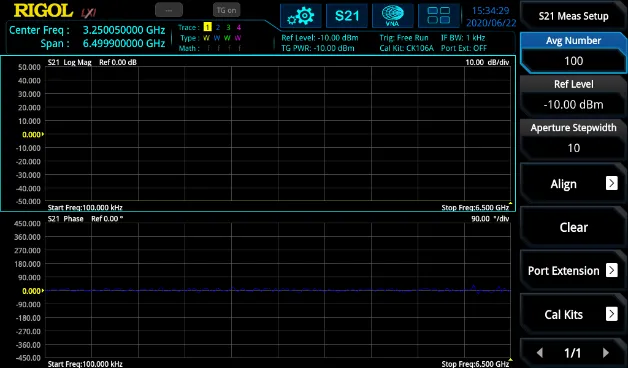
Task: Toggle the TG on indicator
Action: click(x=226, y=10)
